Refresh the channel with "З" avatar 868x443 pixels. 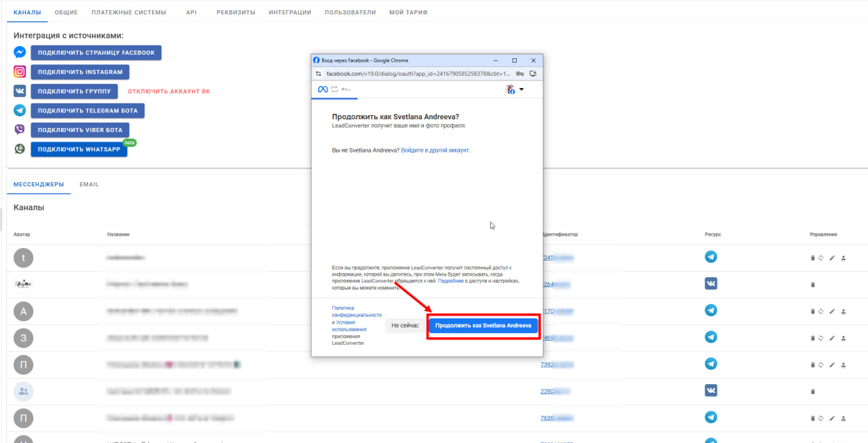coord(821,338)
